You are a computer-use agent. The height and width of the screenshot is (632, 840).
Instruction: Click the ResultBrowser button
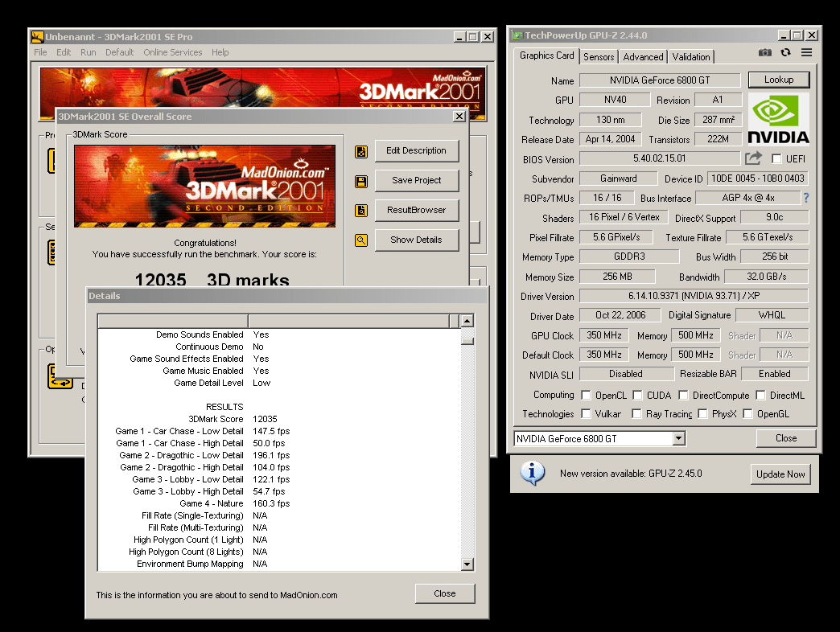click(x=416, y=211)
